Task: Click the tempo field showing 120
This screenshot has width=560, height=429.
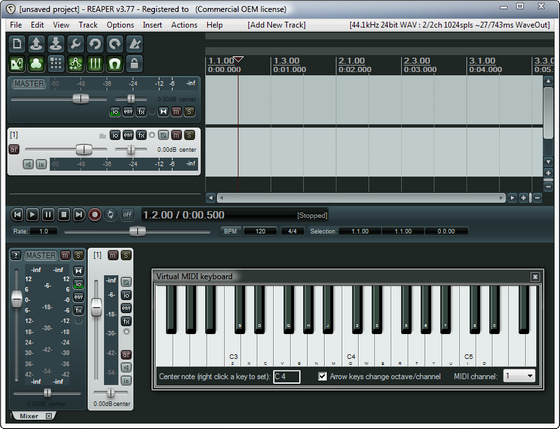Action: tap(260, 231)
